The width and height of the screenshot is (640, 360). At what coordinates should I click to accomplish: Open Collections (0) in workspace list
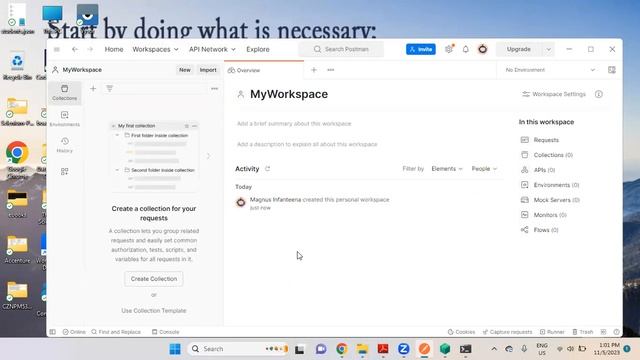(547, 155)
